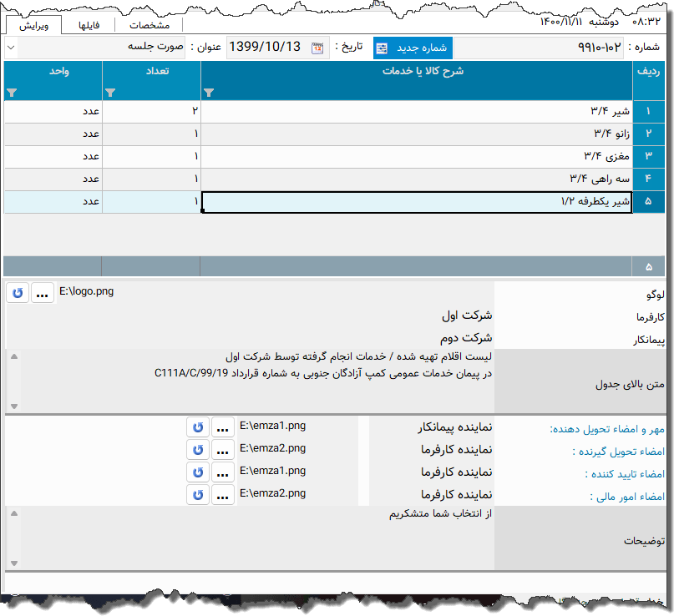Filter the شرح کالا یا خدمات column
Viewport: 674px width, 616px height.
[x=209, y=93]
